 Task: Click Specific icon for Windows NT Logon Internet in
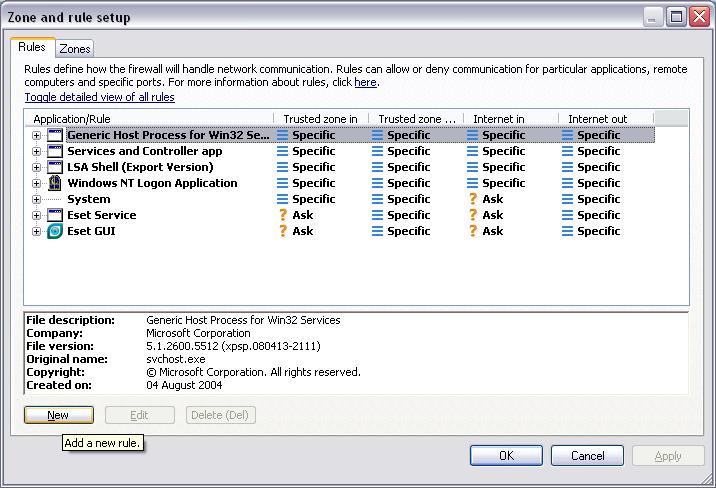pyautogui.click(x=472, y=183)
